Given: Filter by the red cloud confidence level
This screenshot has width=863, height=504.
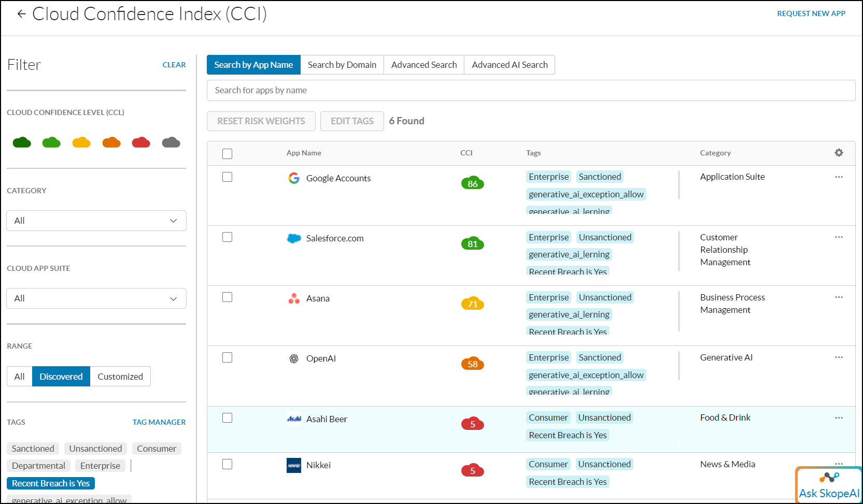Looking at the screenshot, I should coord(141,142).
